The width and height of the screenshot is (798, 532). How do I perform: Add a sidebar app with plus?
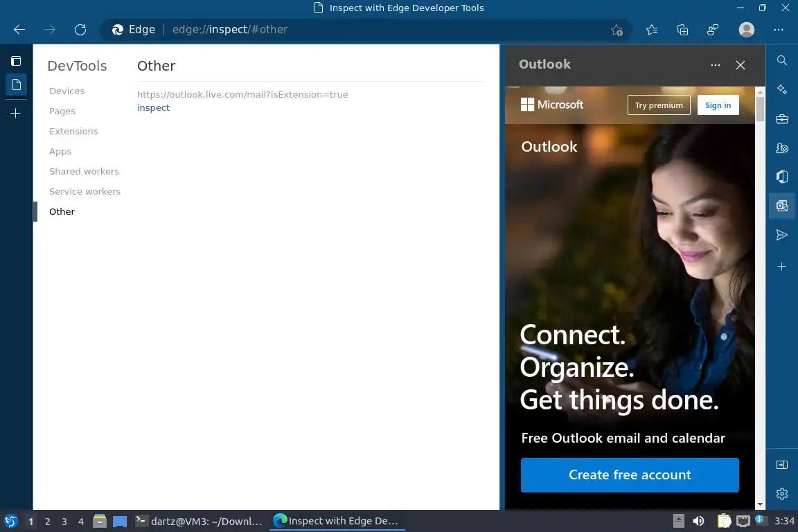pyautogui.click(x=782, y=266)
